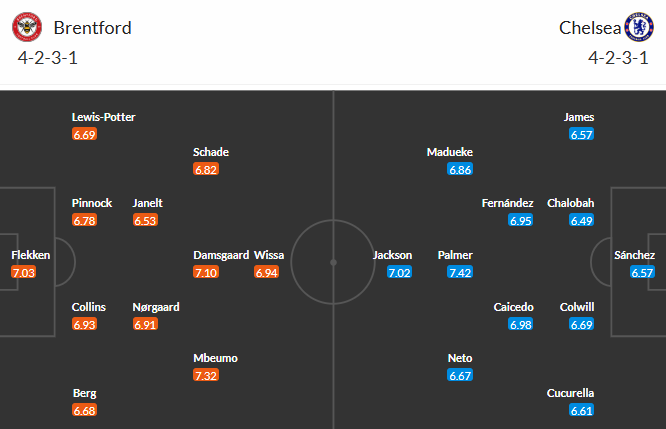This screenshot has height=429, width=666.
Task: Click Collins's 6.93 rating badge
Action: click(x=85, y=324)
